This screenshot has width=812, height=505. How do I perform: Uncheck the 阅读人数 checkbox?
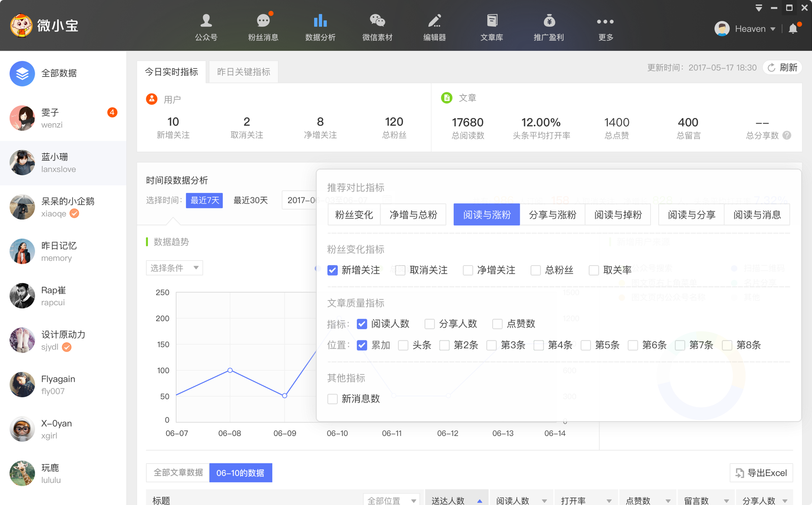coord(362,324)
